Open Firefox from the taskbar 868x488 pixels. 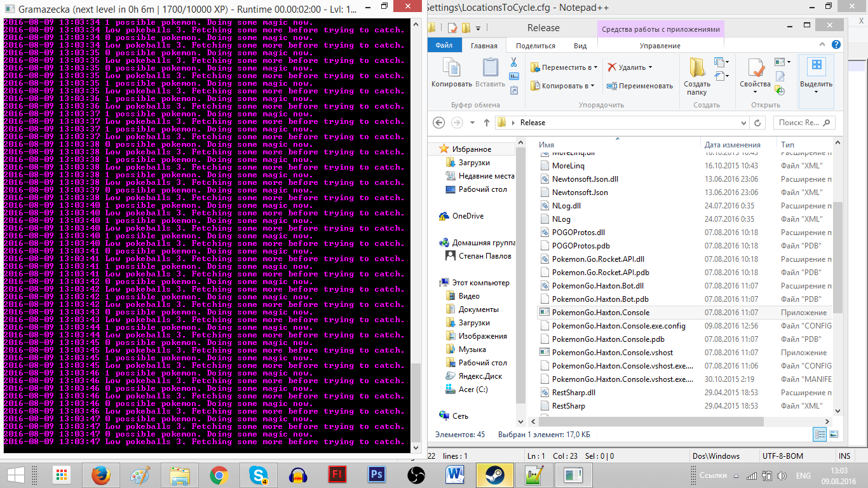101,475
